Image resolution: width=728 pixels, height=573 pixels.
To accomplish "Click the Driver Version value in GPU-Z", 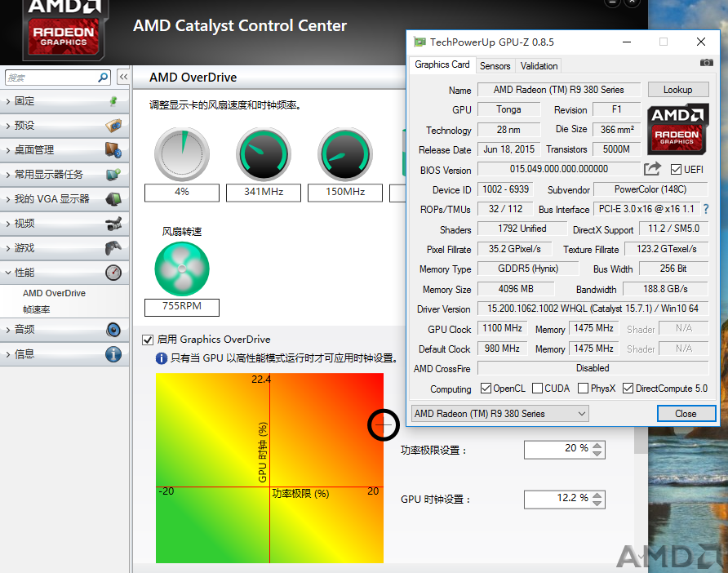I will click(x=593, y=309).
